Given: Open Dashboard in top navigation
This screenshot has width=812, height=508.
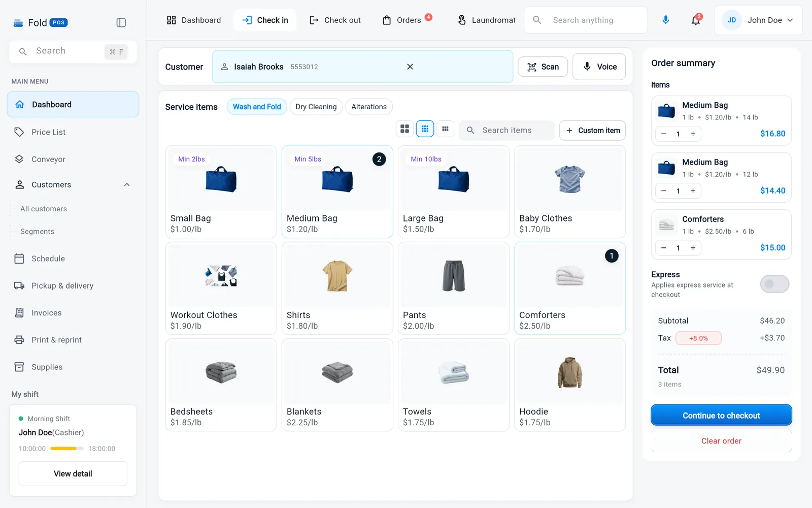Looking at the screenshot, I should [194, 20].
